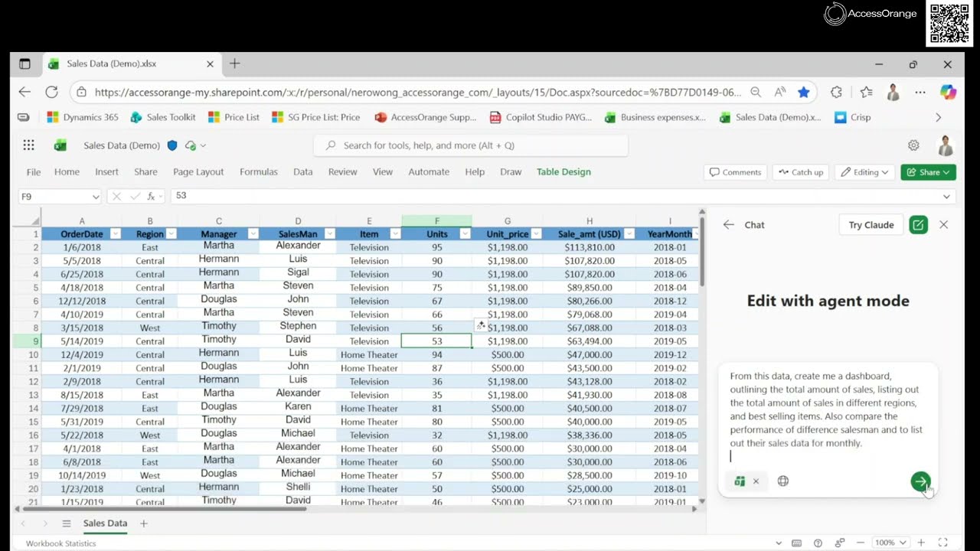Select the Sales Data sheet tab

click(105, 523)
